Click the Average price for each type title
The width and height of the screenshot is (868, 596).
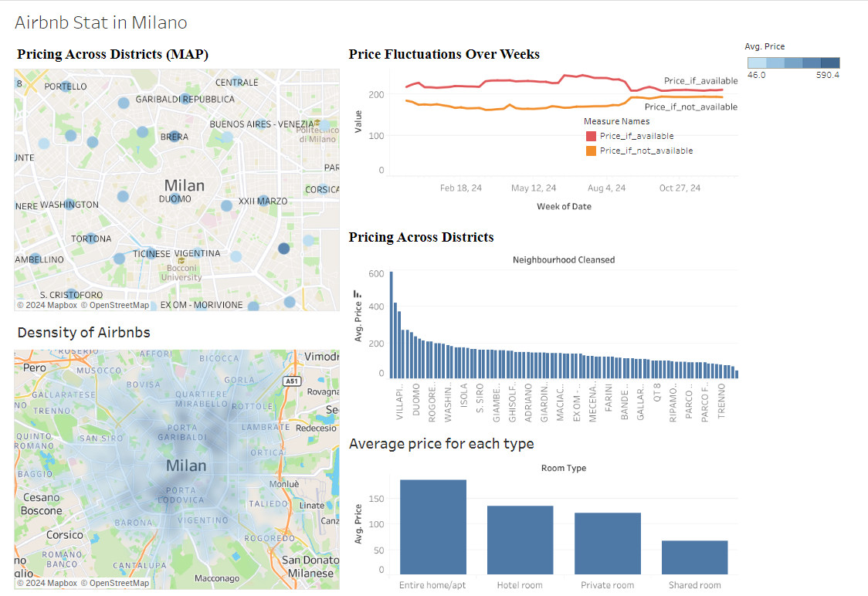click(x=441, y=444)
